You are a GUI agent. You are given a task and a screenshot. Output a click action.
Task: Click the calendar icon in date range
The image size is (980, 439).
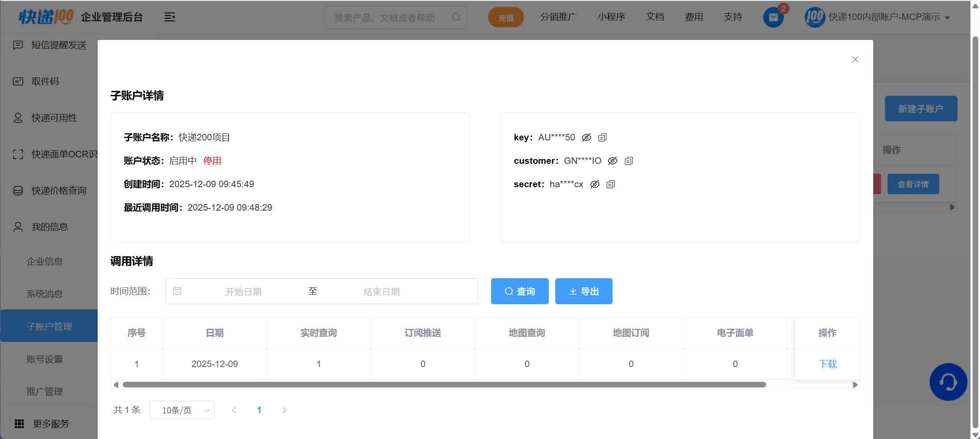click(x=177, y=291)
